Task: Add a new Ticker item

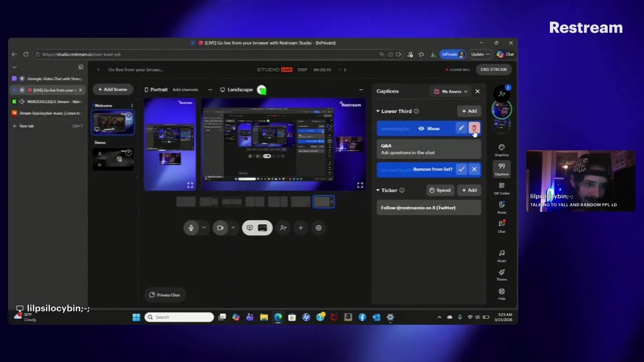Action: tap(469, 191)
